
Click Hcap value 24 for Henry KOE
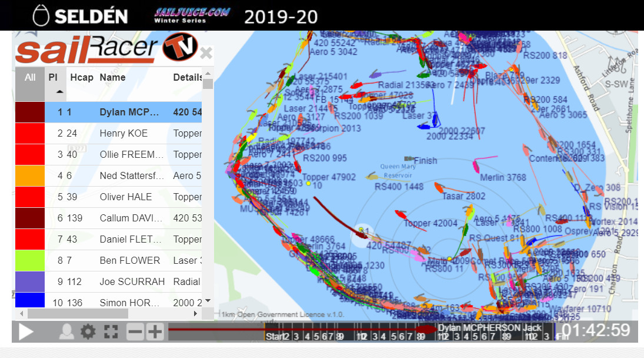click(72, 133)
